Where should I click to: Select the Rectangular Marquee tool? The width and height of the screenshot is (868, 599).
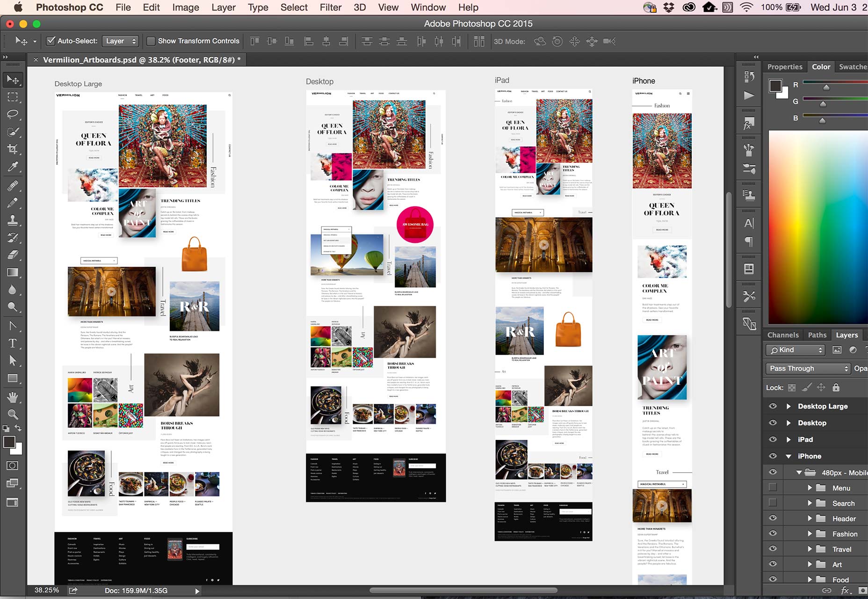(x=13, y=97)
